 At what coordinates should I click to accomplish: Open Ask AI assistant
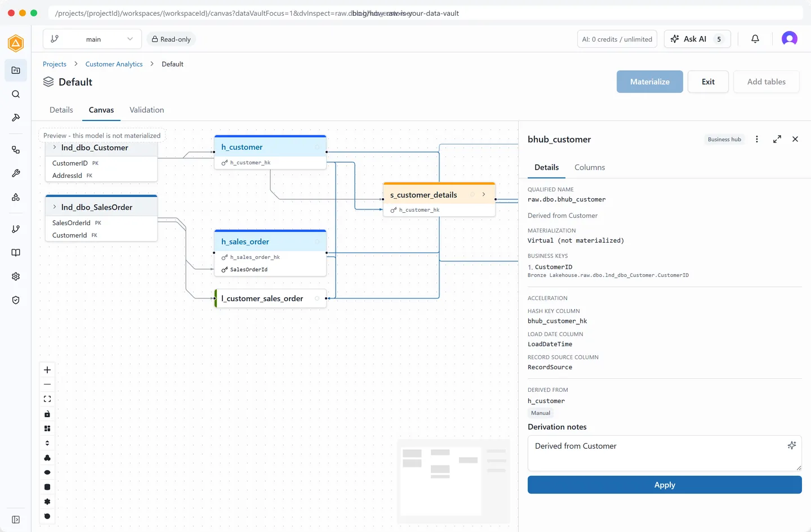pyautogui.click(x=697, y=39)
